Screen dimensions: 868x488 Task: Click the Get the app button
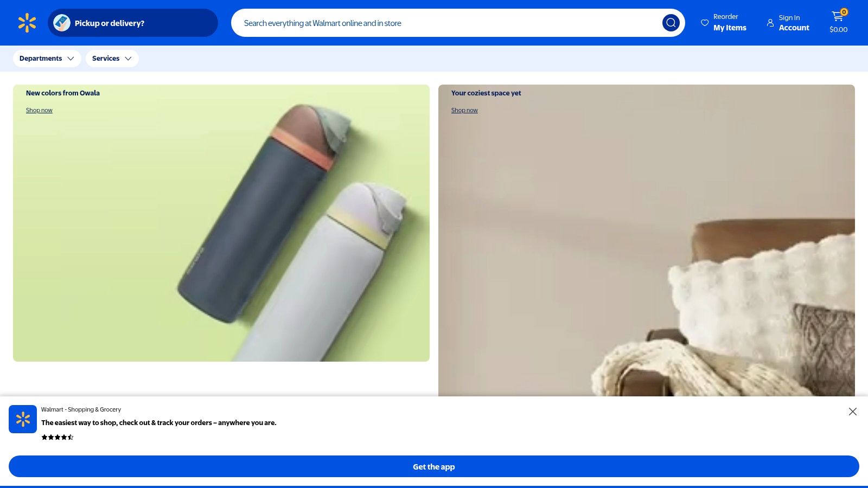coord(434,466)
